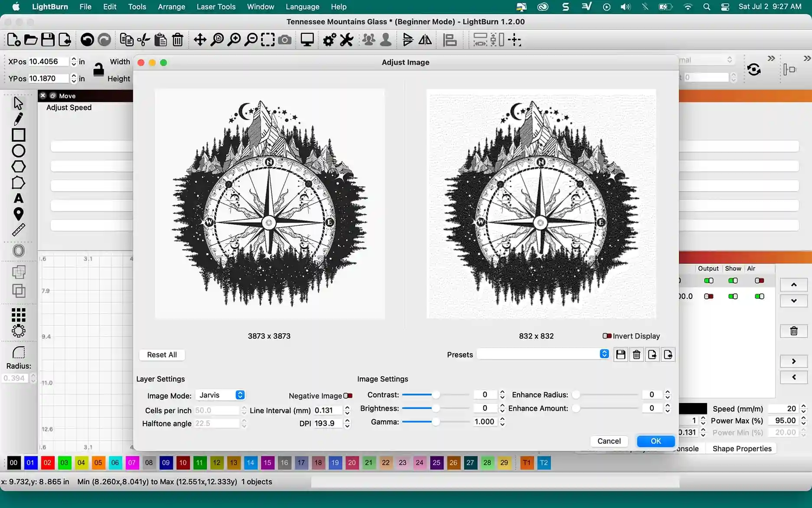Image resolution: width=812 pixels, height=508 pixels.
Task: Click the Save Project floppy disk icon
Action: click(48, 40)
